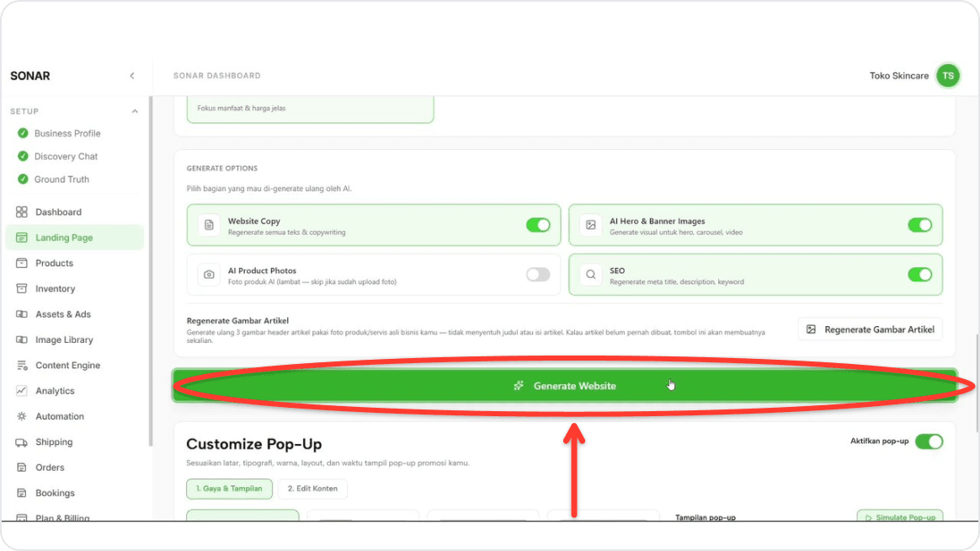The height and width of the screenshot is (551, 980).
Task: Open the Automation page label
Action: tap(60, 416)
